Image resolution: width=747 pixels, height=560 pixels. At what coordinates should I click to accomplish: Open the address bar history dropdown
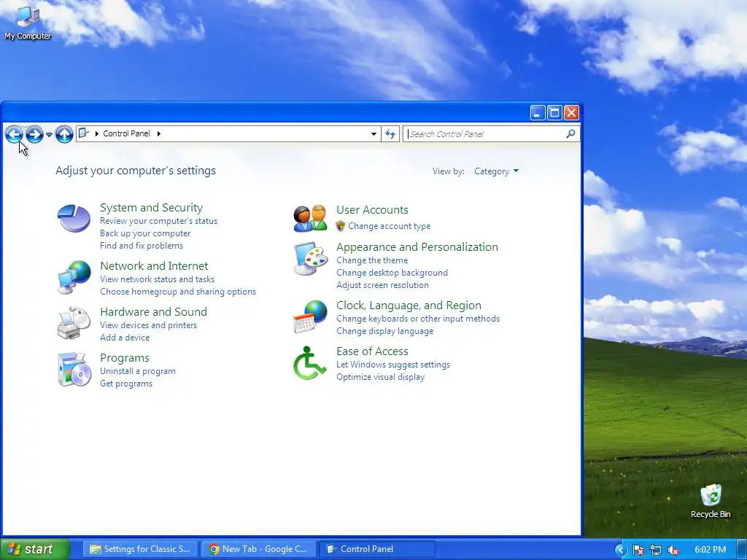tap(374, 134)
